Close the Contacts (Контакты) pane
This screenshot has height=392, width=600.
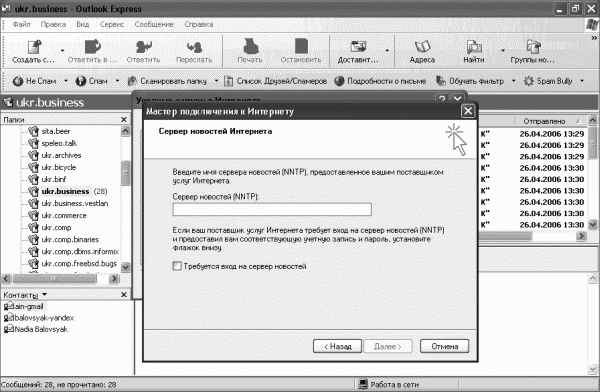(124, 294)
